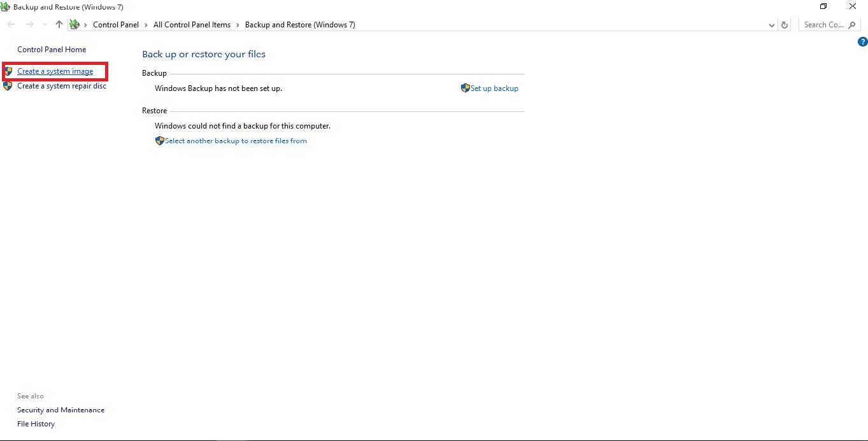Click the 'See also' label

pyautogui.click(x=31, y=396)
